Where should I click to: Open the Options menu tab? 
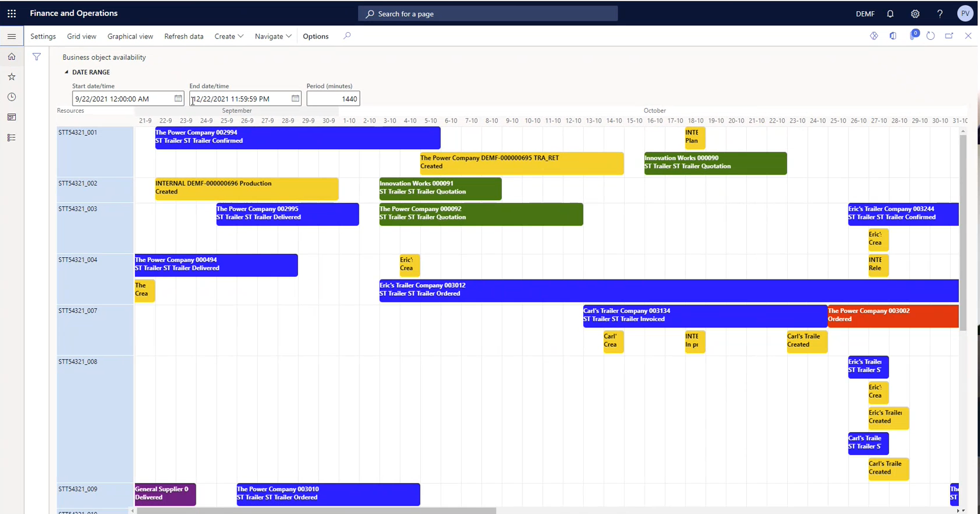pos(316,36)
